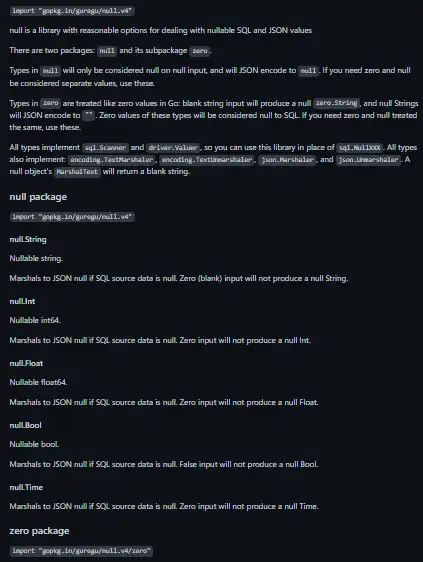Select the null.Float subheading
The width and height of the screenshot is (423, 562).
click(26, 363)
